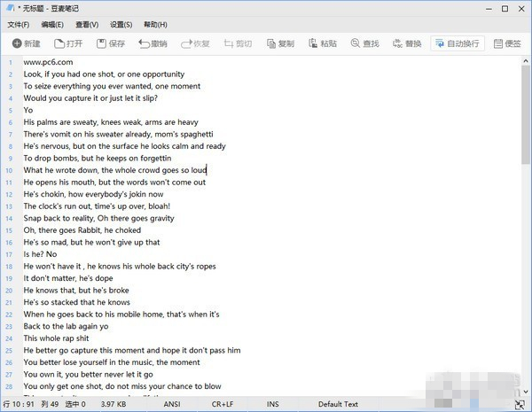
Task: Click the vertical scrollbar thumb
Action: coord(526,115)
